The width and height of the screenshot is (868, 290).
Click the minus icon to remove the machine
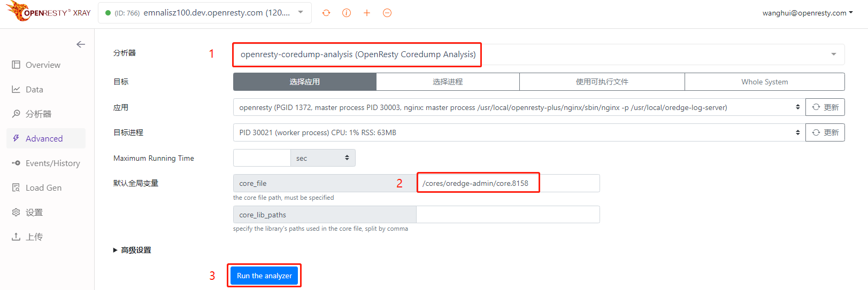click(387, 13)
